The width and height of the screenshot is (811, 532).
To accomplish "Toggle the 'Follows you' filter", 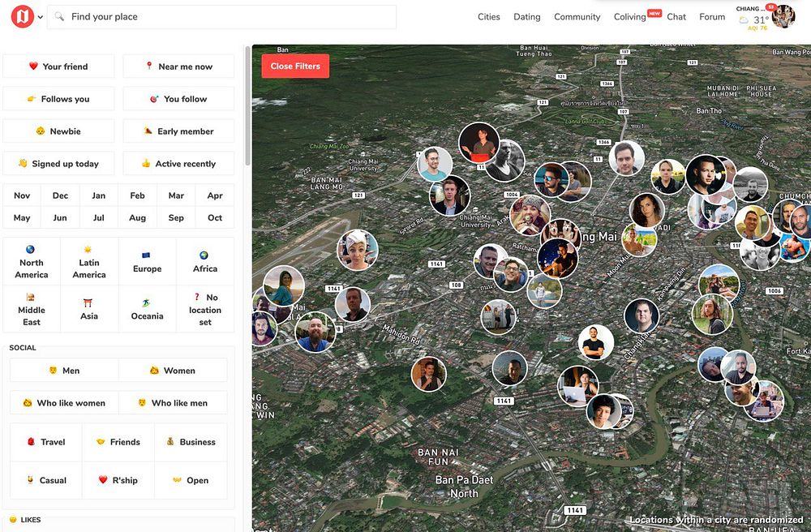I will 58,99.
